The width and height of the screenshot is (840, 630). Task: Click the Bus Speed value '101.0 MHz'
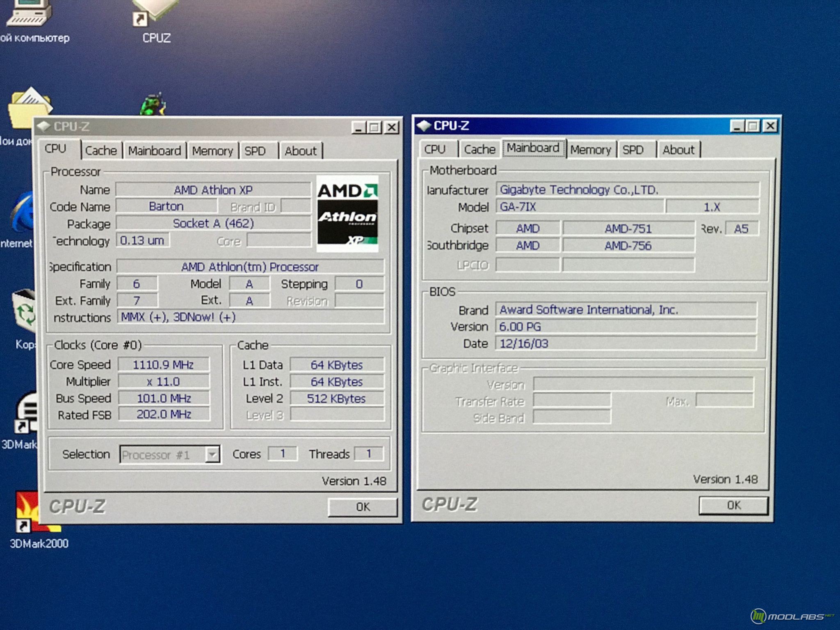click(x=164, y=398)
